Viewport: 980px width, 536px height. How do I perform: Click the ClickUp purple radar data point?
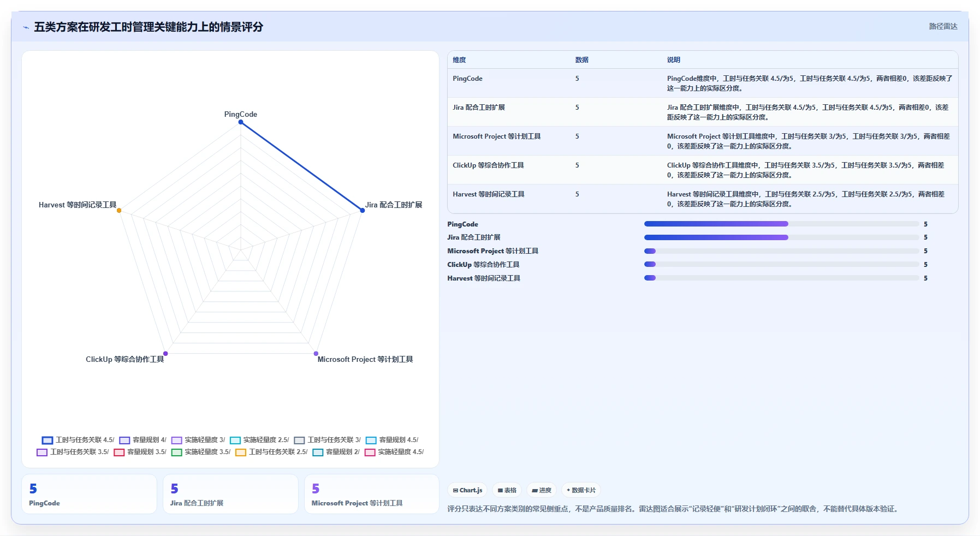(x=165, y=354)
